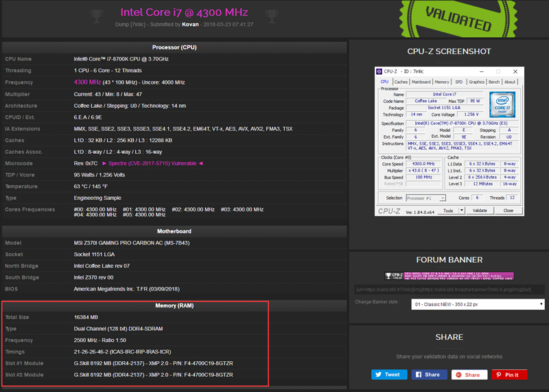Click the white Google+ Share button
Image resolution: width=549 pixels, height=392 pixels.
pos(469,374)
